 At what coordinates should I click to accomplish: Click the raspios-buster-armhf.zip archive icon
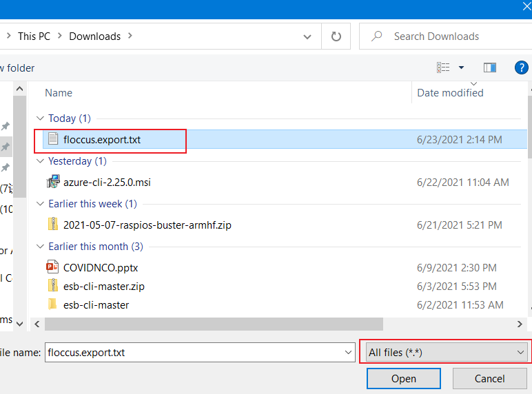53,224
